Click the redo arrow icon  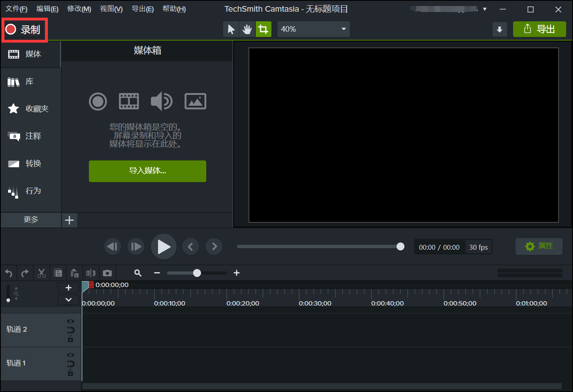(25, 273)
